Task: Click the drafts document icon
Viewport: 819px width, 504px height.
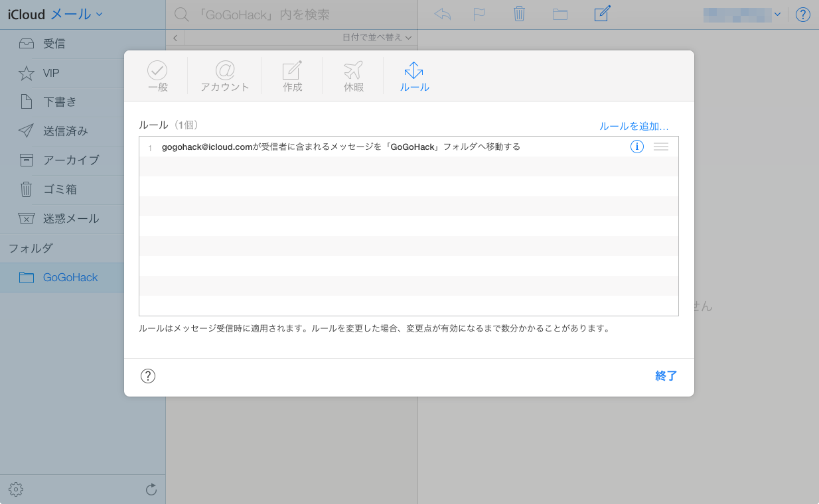Action: 26,102
